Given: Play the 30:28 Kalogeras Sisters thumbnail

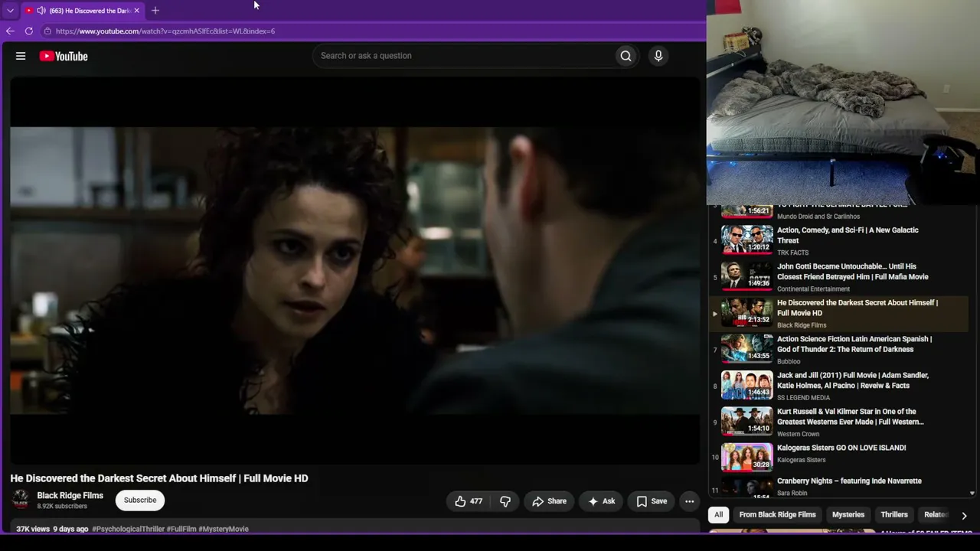Looking at the screenshot, I should click(747, 458).
